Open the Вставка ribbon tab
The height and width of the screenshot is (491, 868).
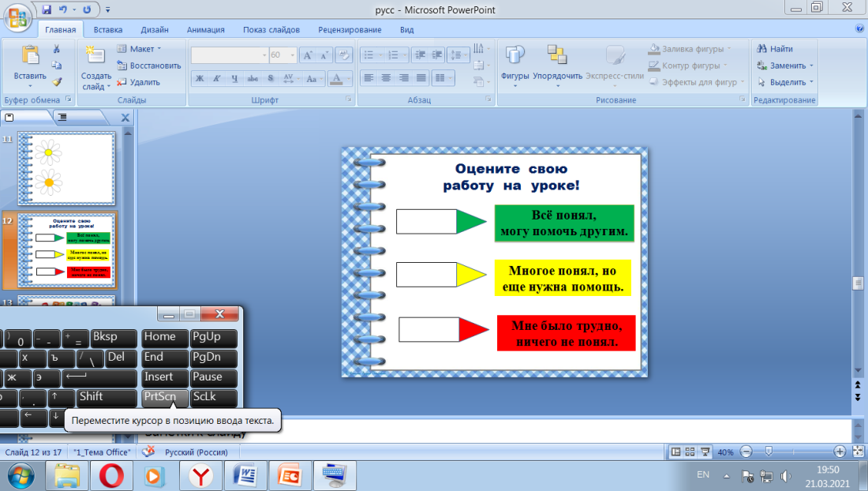[108, 30]
